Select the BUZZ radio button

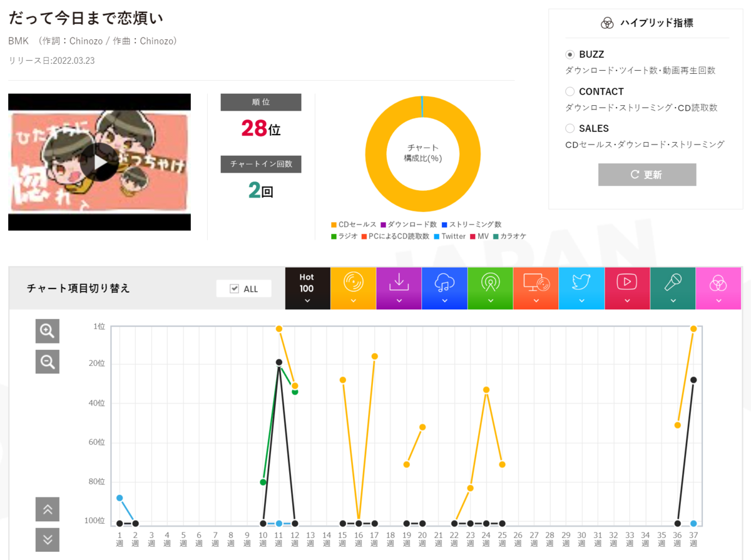click(x=570, y=54)
